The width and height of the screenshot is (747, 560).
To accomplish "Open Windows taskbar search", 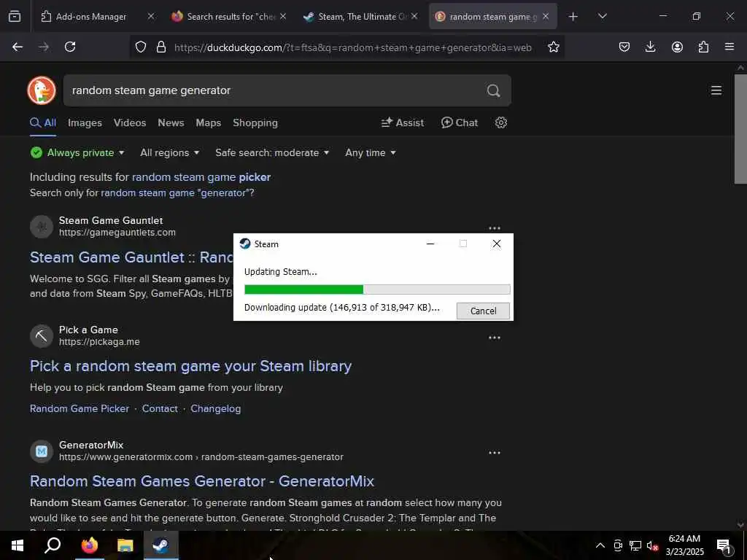I will point(53,545).
